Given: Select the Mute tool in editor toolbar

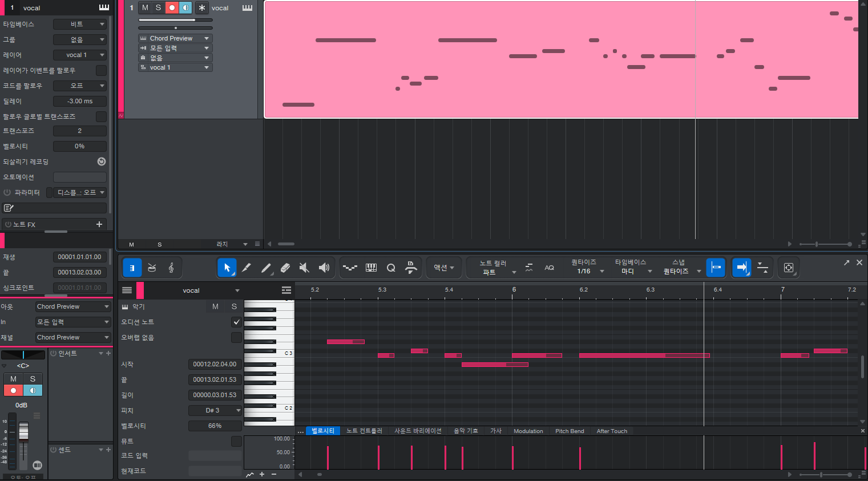Looking at the screenshot, I should pos(305,268).
